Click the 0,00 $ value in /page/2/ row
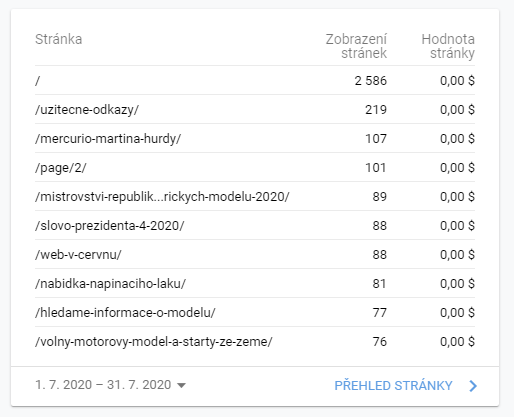This screenshot has height=417, width=514. 457,168
